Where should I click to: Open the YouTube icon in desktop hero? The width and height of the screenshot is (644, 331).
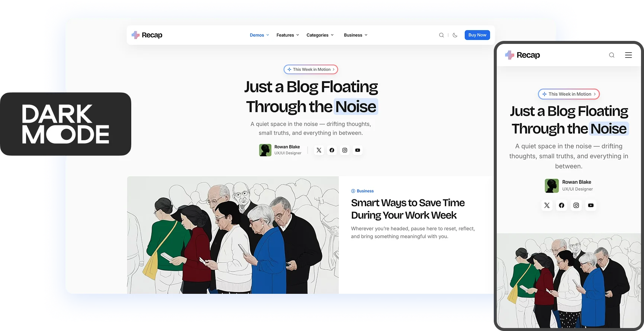tap(358, 150)
